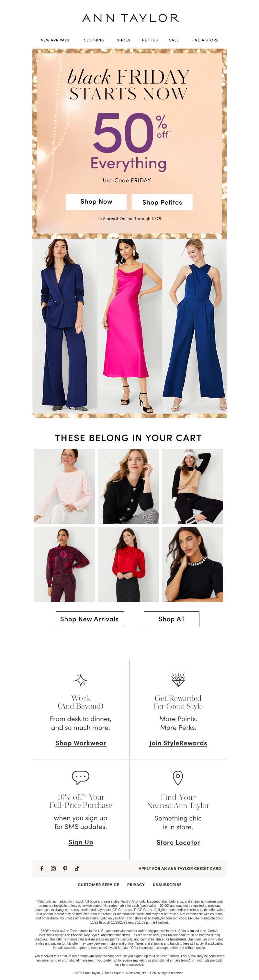Open the Store Locator link
The image size is (259, 980).
point(178,842)
